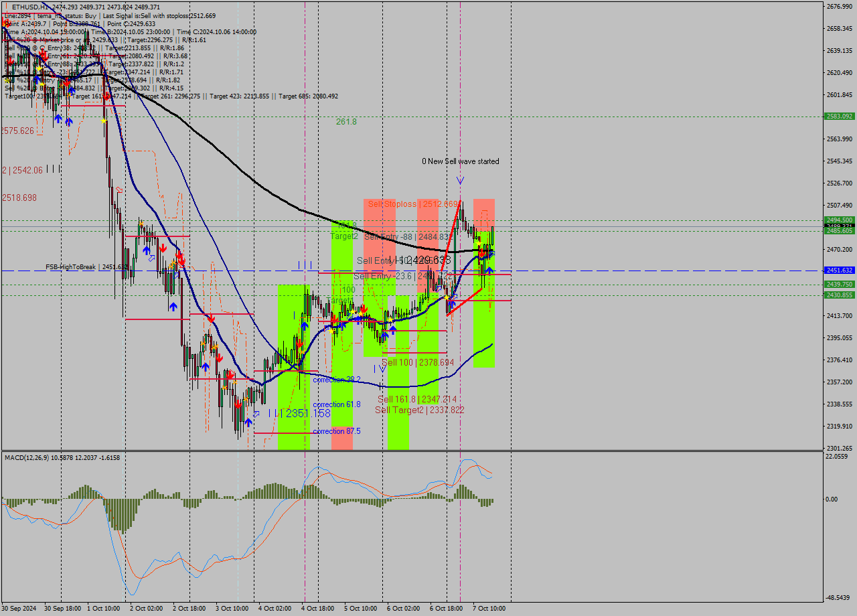Click the 'Sell 100 | 2378.694' label

point(418,362)
